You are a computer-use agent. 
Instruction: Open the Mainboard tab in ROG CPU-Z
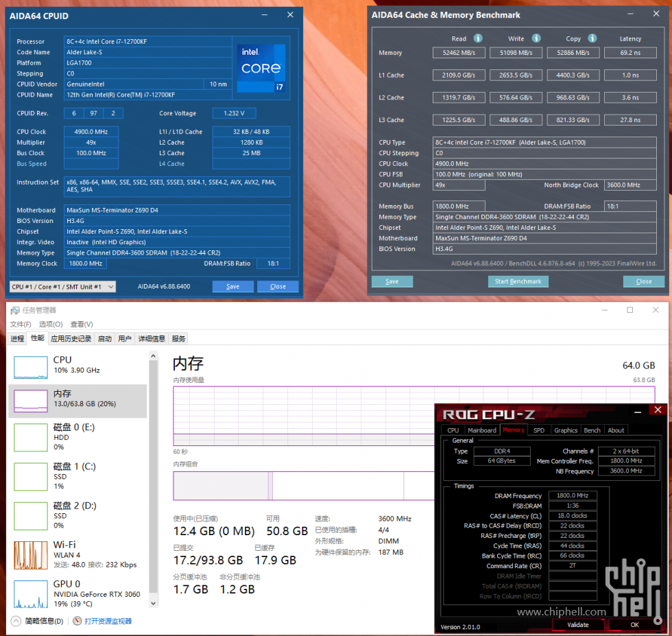[x=481, y=430]
